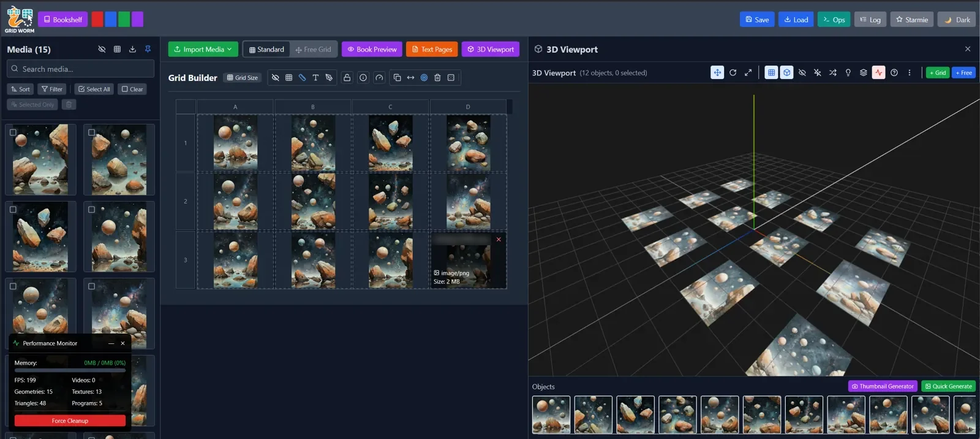Select the blue ruler tool in Grid Builder

[302, 77]
